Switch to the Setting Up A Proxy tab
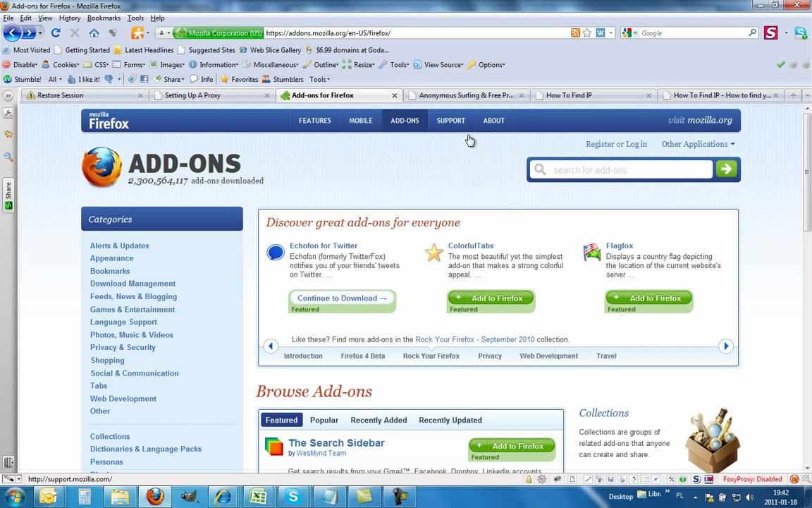The height and width of the screenshot is (508, 812). click(x=211, y=95)
